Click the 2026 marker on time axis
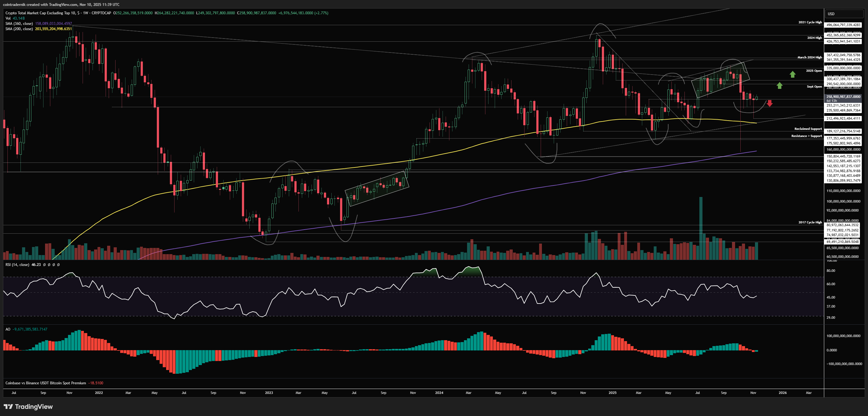 coord(782,393)
